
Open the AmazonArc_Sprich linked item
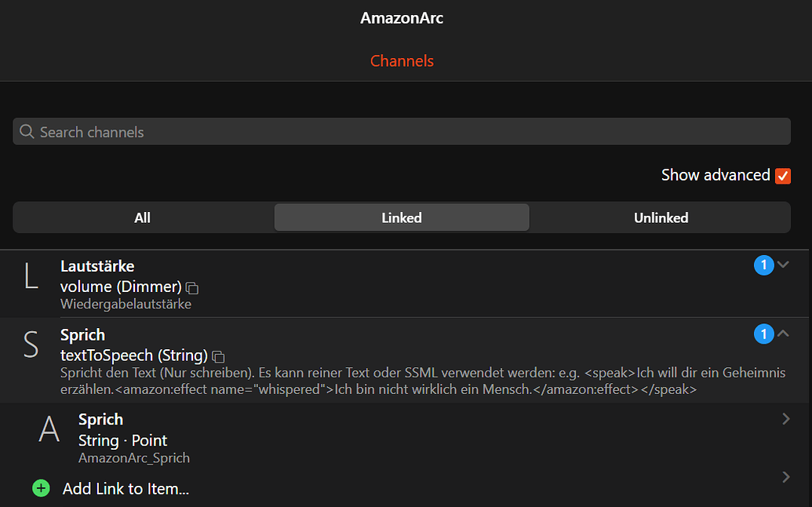tap(314, 429)
